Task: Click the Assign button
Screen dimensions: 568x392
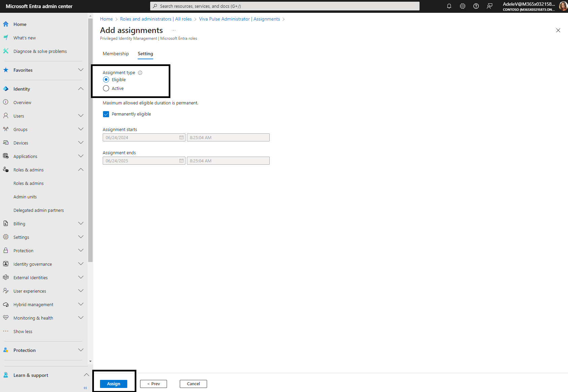Action: (113, 384)
